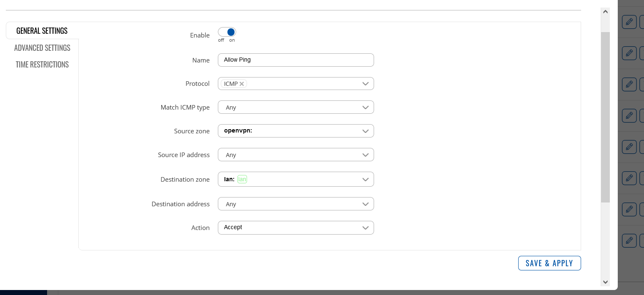Open the Action dropdown showing Accept

coord(296,227)
